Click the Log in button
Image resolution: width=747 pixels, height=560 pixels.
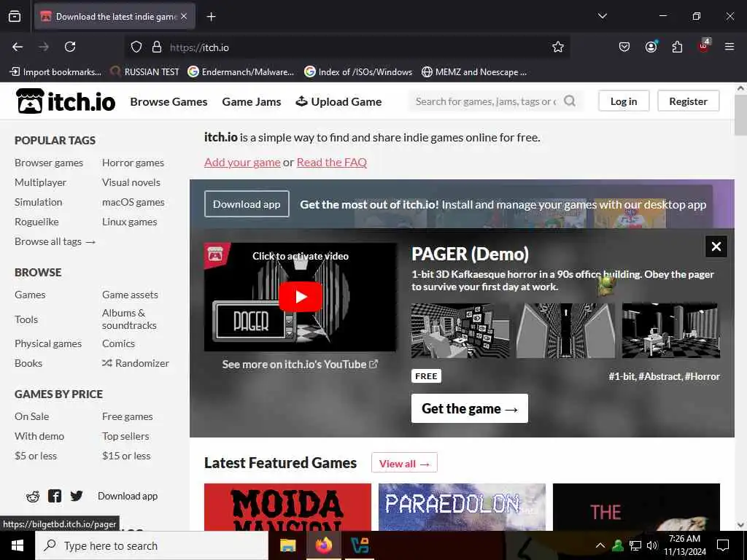[624, 101]
